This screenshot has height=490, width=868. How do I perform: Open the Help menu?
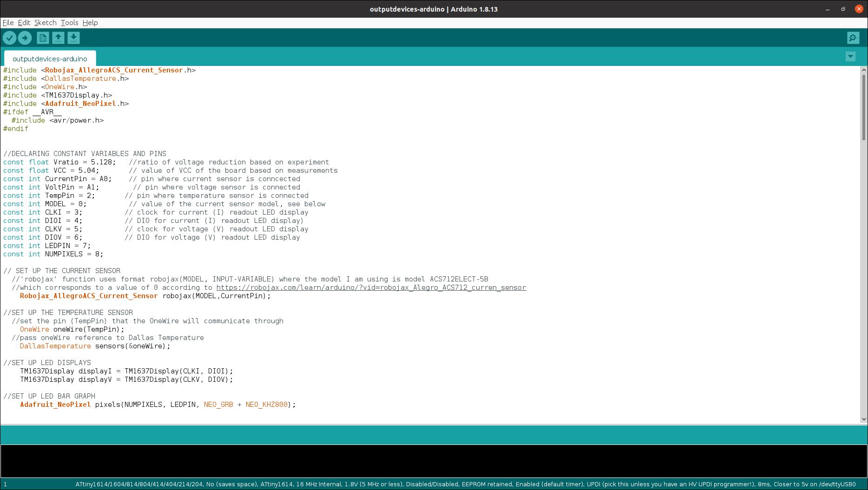[90, 23]
